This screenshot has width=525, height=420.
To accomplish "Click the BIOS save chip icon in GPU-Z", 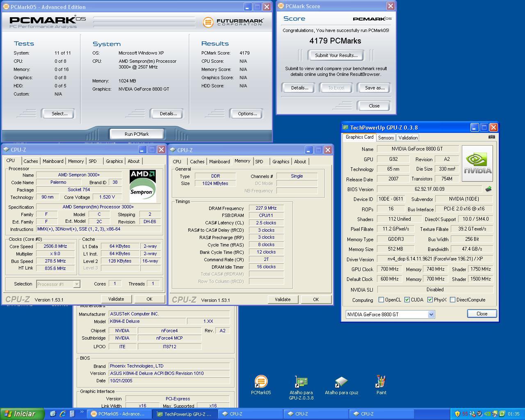I will 488,189.
